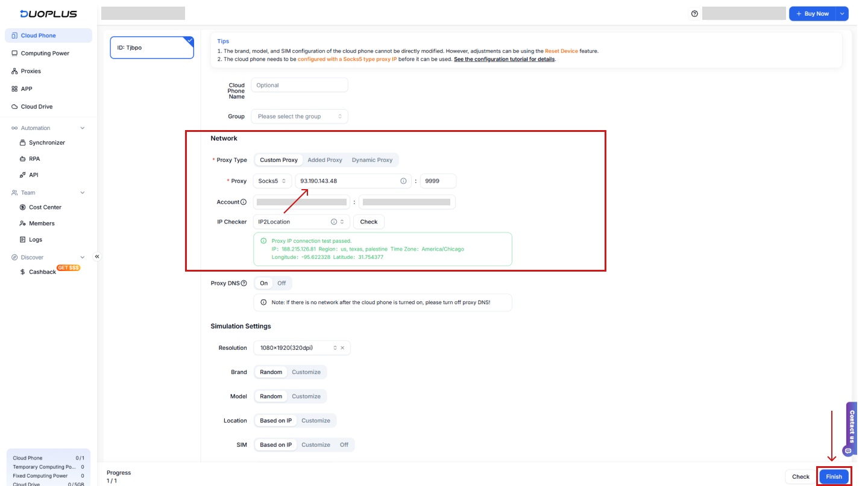This screenshot has height=486, width=868.
Task: Open the help question mark icon
Action: click(x=694, y=14)
